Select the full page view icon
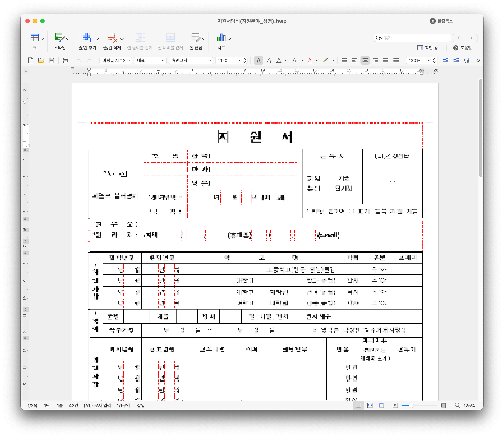Image resolution: width=504 pixels, height=437 pixels. click(381, 405)
